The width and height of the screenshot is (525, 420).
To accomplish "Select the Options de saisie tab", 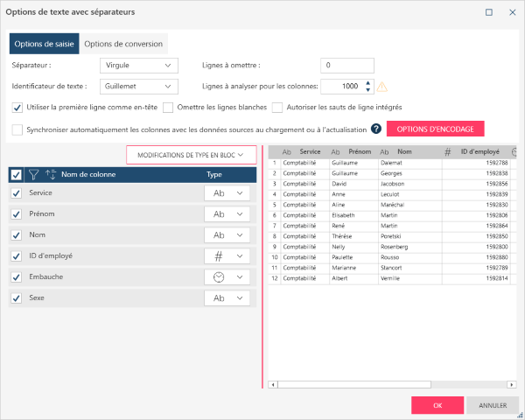I will (44, 44).
